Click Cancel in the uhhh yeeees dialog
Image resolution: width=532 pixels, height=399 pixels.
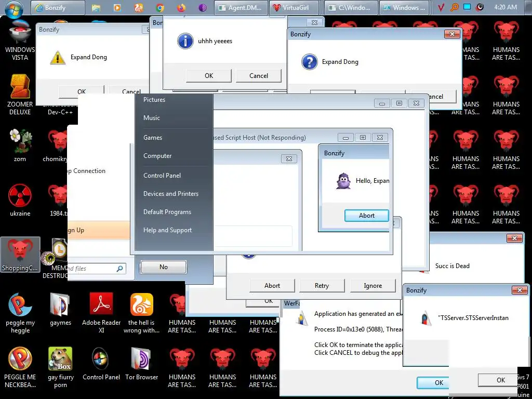click(259, 76)
